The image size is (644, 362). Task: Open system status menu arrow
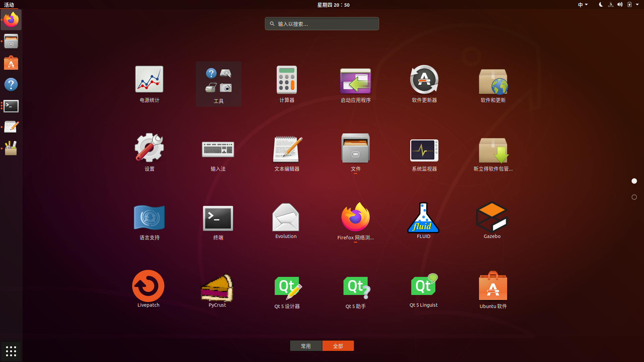tap(637, 5)
